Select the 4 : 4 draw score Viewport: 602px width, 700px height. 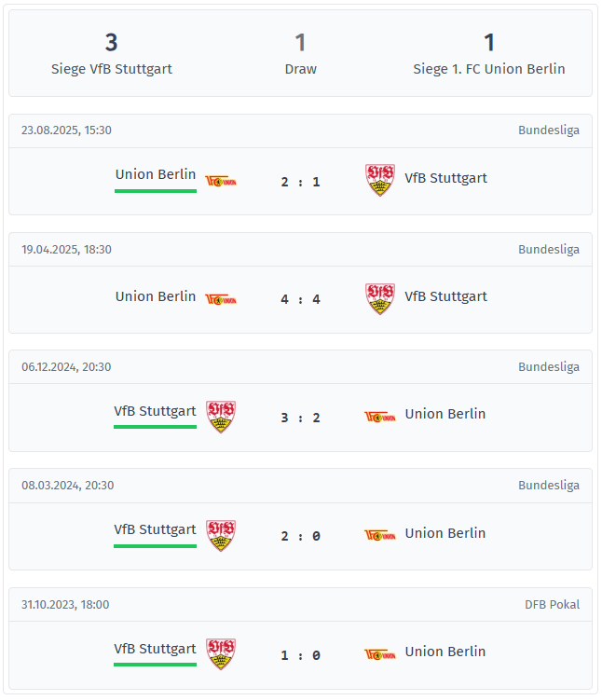coord(300,300)
